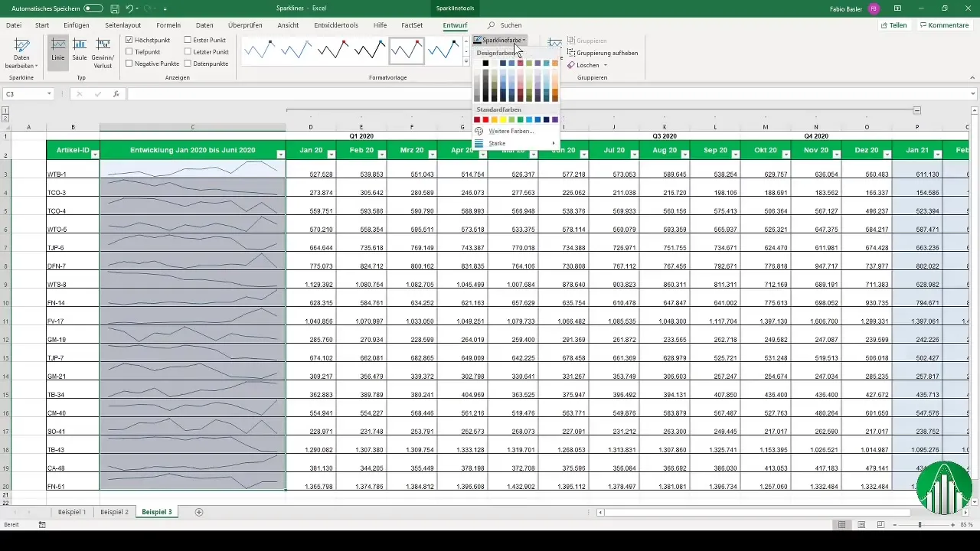Enable the Datenpunkte checkbox
The height and width of the screenshot is (551, 980).
[x=188, y=64]
